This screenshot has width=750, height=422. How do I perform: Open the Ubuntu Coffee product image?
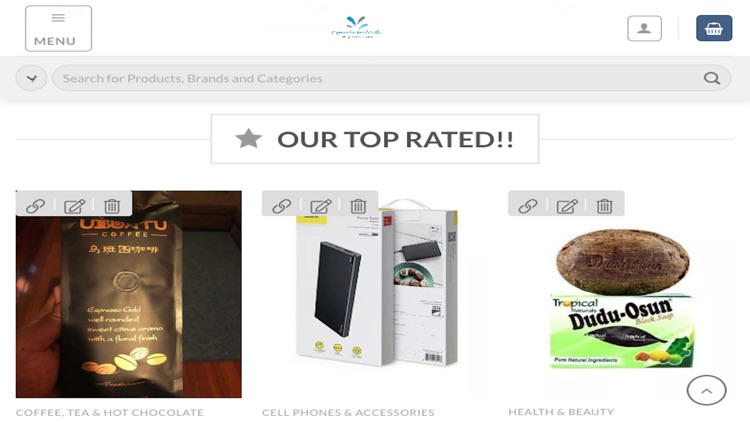tap(129, 306)
